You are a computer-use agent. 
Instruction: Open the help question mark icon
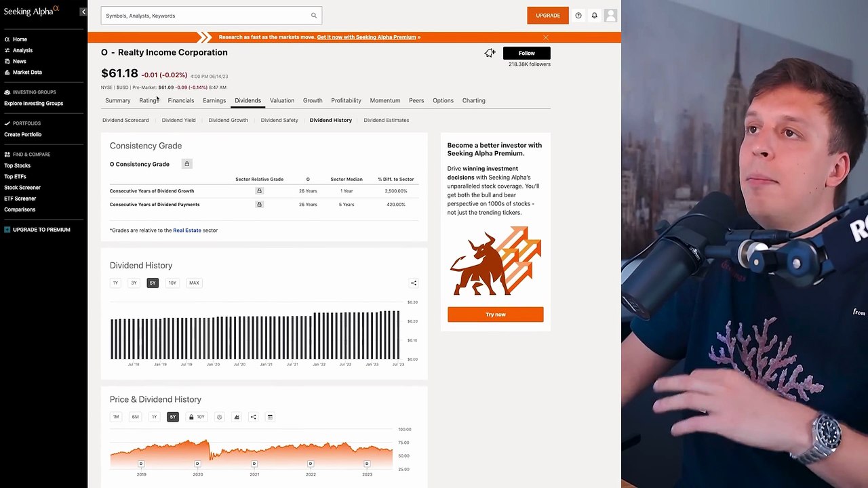click(578, 16)
